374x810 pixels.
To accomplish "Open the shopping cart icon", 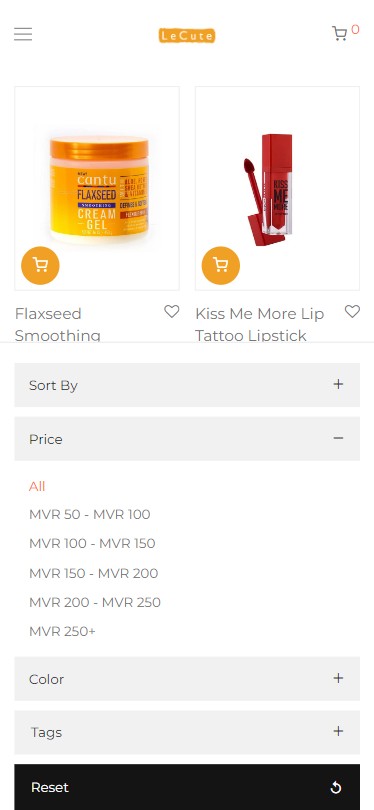I will pos(339,34).
